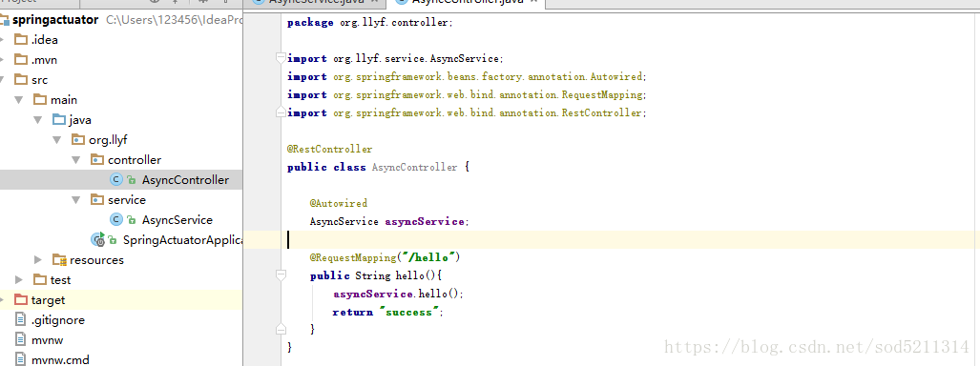Viewport: 980px width, 366px height.
Task: Click the controller package icon
Action: 97,160
